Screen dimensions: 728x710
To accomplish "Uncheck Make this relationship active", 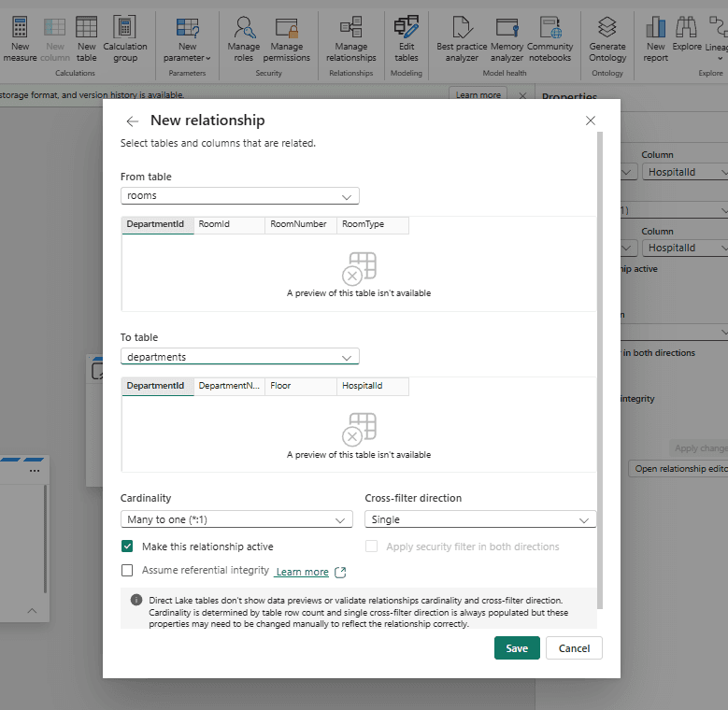I will [127, 547].
